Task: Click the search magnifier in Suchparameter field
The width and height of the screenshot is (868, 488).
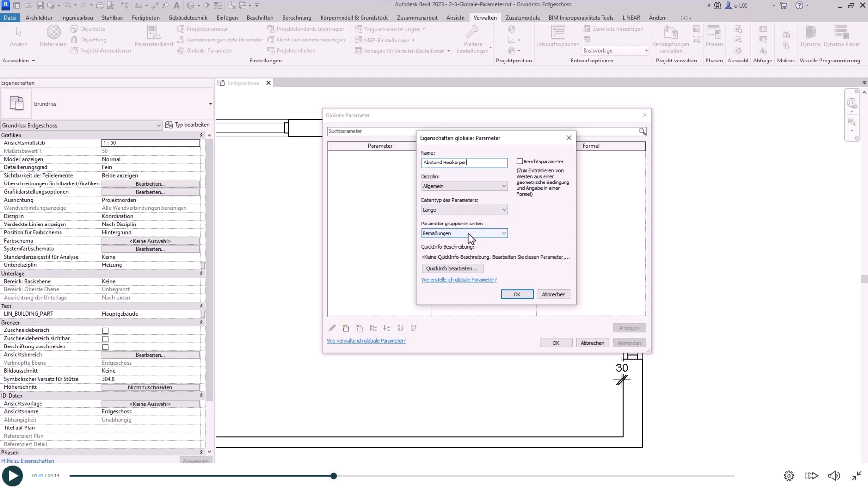Action: point(642,131)
